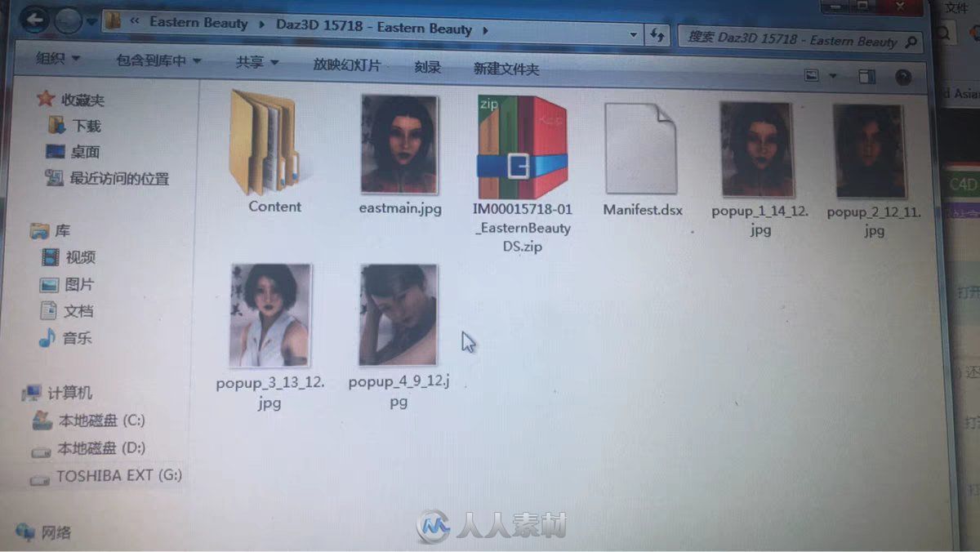Image resolution: width=980 pixels, height=552 pixels.
Task: Open 最近访问的位置 in navigation pane
Action: pyautogui.click(x=119, y=178)
